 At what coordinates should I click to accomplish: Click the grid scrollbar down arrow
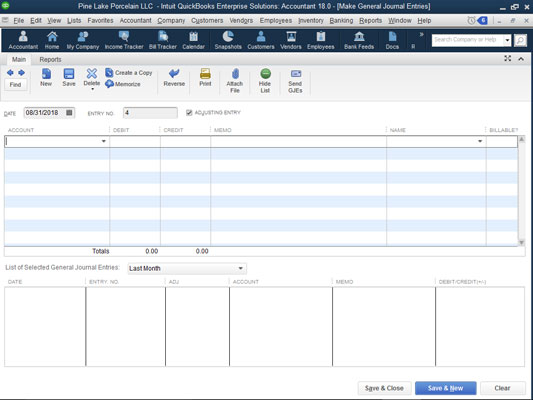pyautogui.click(x=521, y=242)
